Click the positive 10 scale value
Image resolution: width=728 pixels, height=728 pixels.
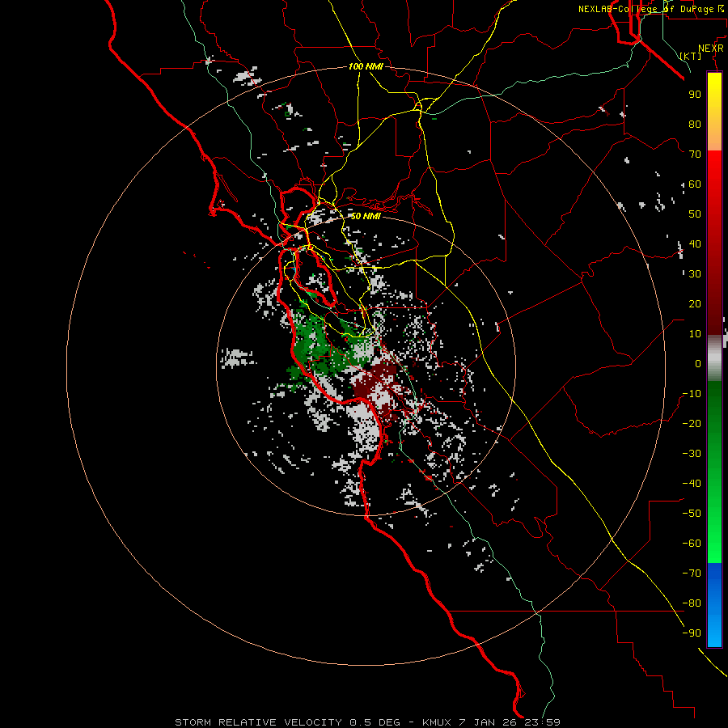(x=695, y=334)
